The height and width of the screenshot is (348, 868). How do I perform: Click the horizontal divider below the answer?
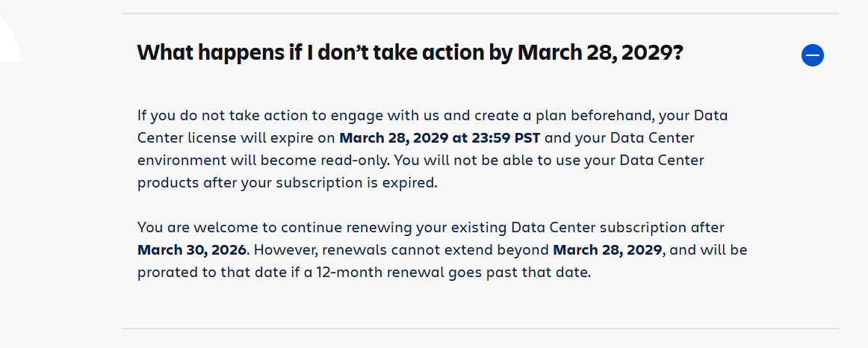[x=480, y=329]
